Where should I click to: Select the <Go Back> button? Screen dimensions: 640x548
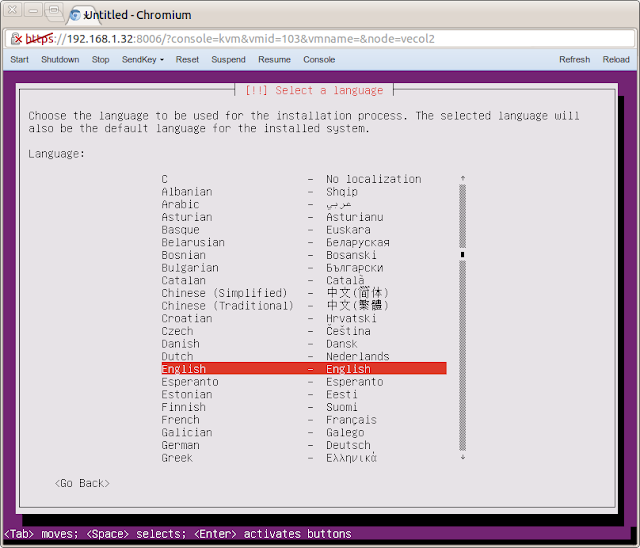(x=82, y=483)
